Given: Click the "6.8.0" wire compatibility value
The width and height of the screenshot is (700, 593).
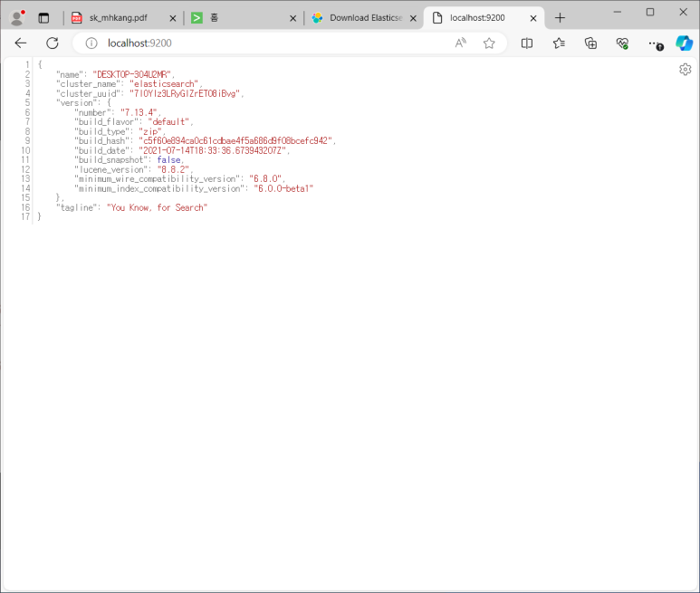Looking at the screenshot, I should pos(265,179).
